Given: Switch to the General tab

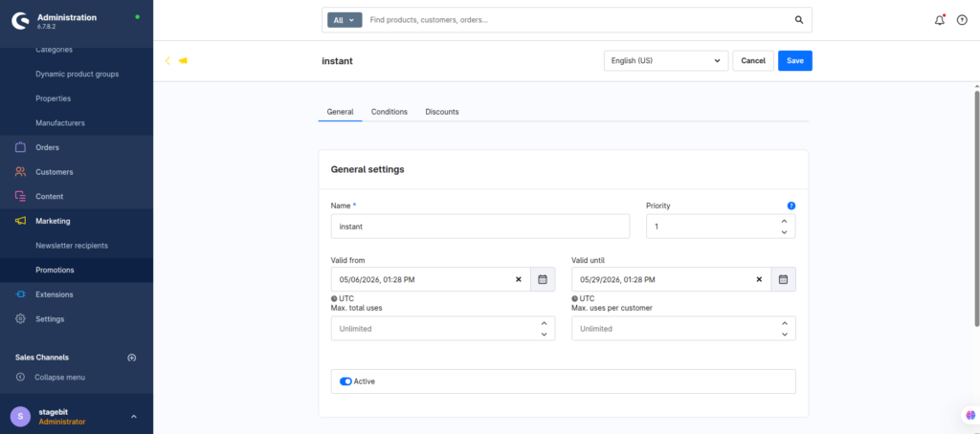Looking at the screenshot, I should 340,112.
